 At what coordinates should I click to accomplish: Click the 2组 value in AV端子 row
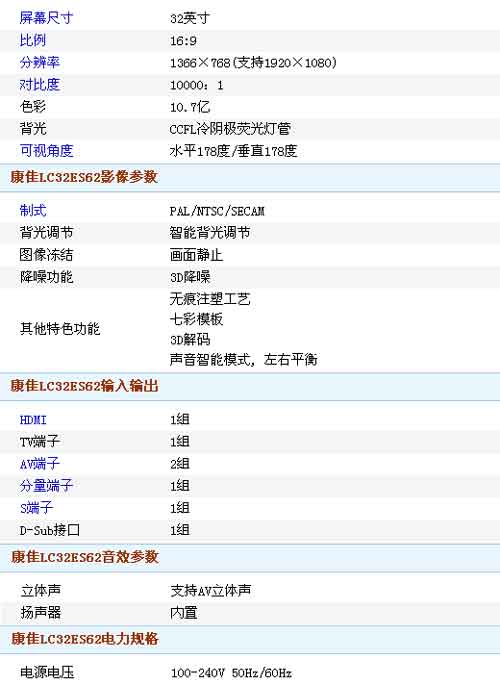[180, 464]
